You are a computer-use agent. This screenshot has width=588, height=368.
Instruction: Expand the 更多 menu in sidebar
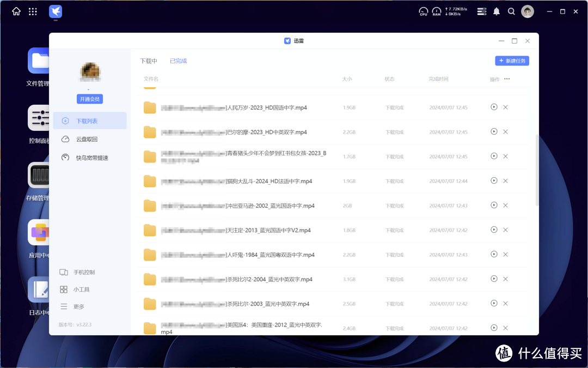coord(78,307)
